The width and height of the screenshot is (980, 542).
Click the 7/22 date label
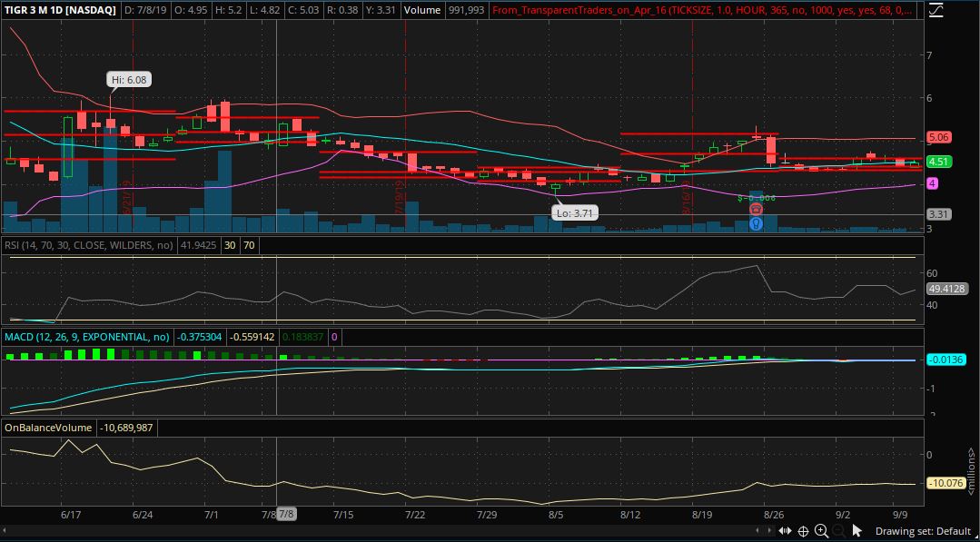click(x=416, y=515)
